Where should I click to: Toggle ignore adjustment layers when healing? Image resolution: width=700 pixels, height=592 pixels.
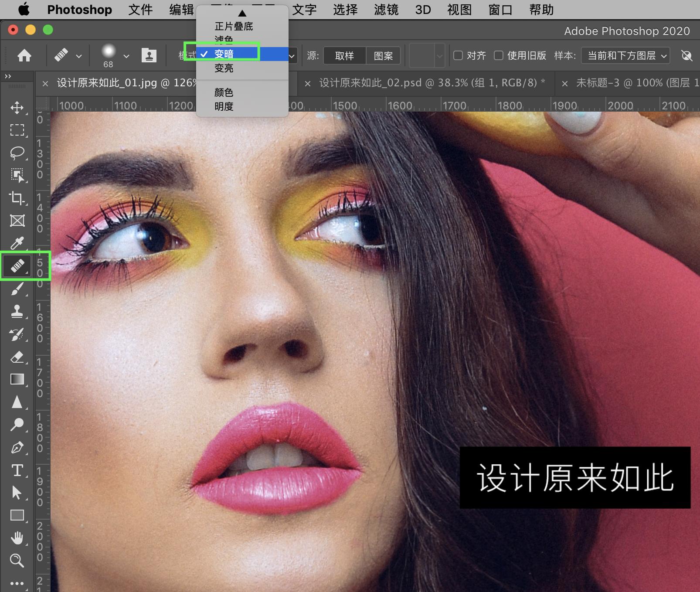tap(686, 55)
